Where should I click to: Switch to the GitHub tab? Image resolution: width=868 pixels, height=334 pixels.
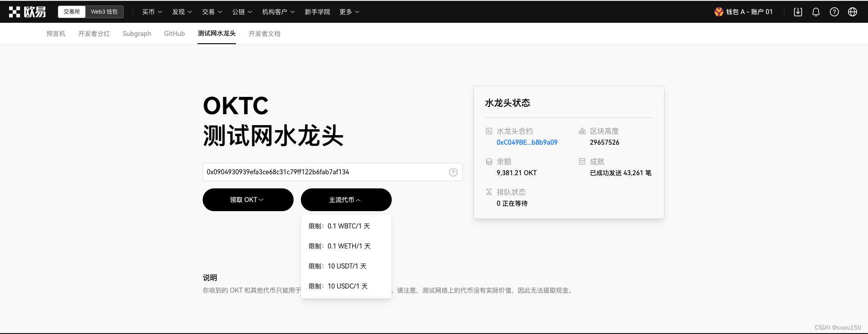click(175, 34)
